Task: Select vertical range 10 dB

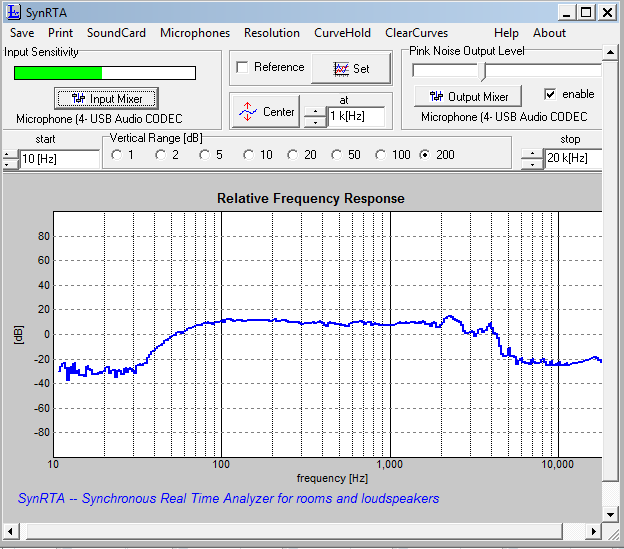Action: [249, 155]
